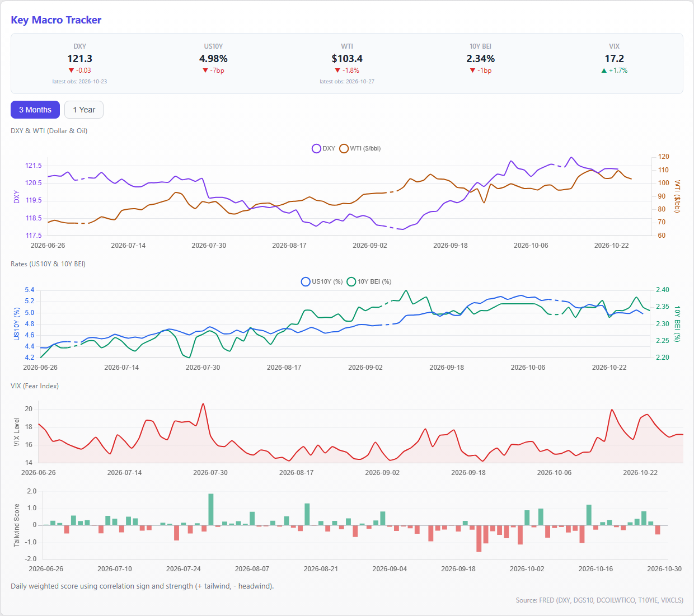Switch to the 1 Year range
Viewport: 694px width, 616px height.
coord(84,110)
